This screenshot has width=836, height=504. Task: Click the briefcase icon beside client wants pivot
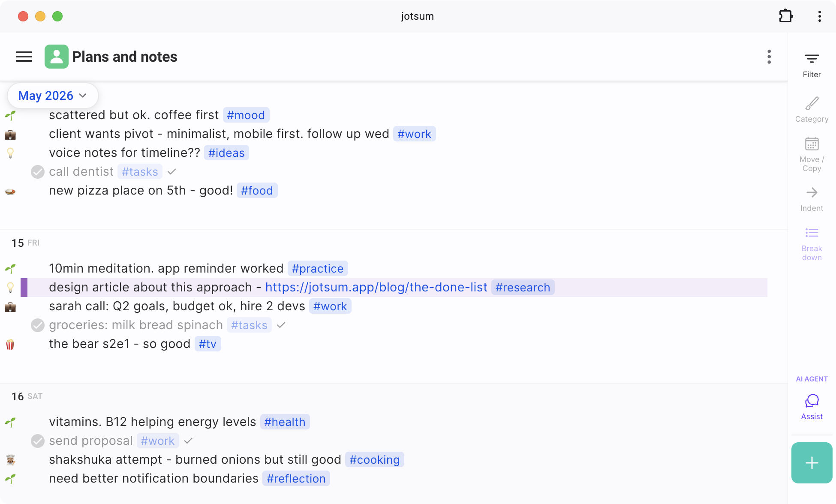(x=10, y=135)
